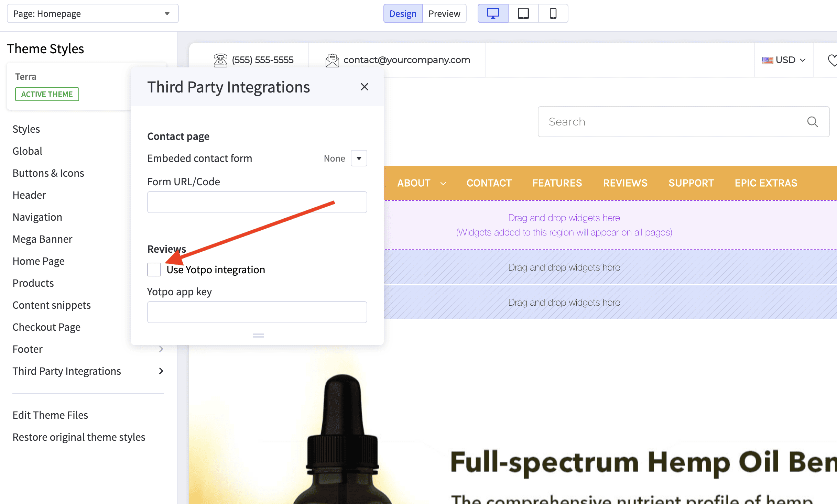Click the wishlist heart icon
837x504 pixels.
[832, 60]
